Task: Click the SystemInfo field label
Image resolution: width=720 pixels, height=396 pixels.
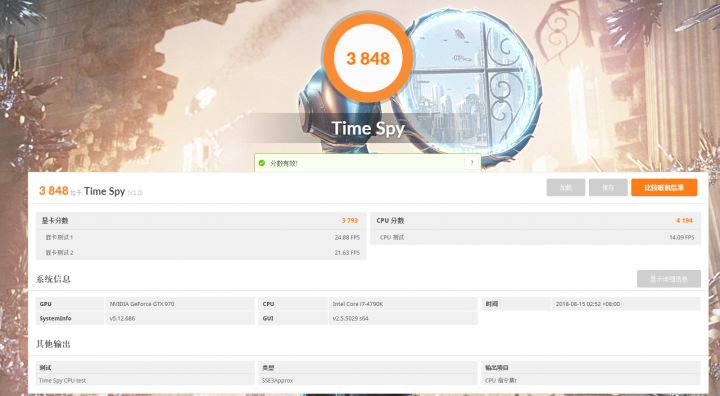Action: tap(55, 318)
